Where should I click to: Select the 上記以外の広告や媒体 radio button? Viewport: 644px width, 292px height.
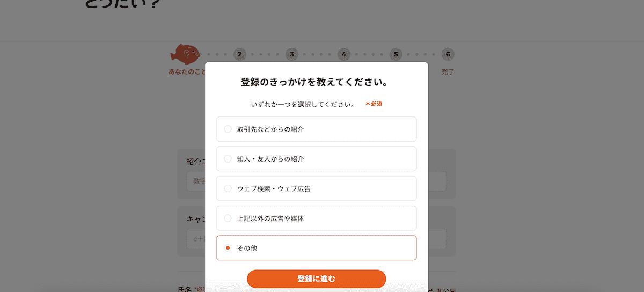pos(228,218)
